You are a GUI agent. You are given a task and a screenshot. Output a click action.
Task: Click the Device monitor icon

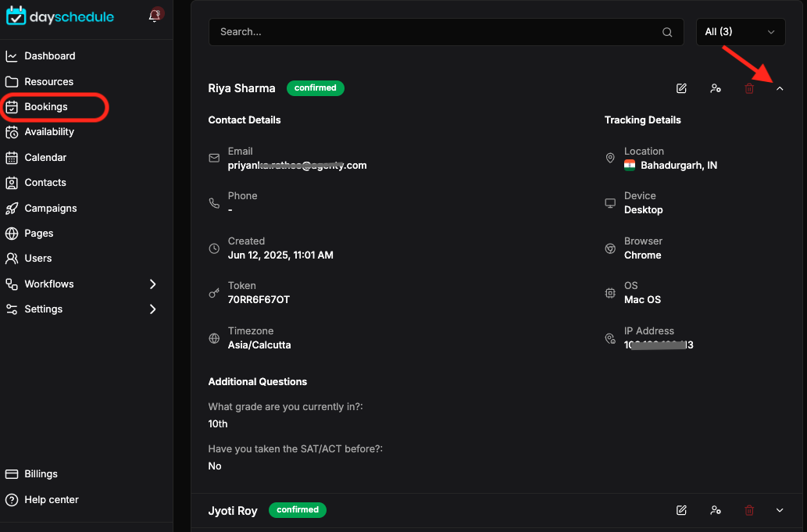[x=610, y=202]
